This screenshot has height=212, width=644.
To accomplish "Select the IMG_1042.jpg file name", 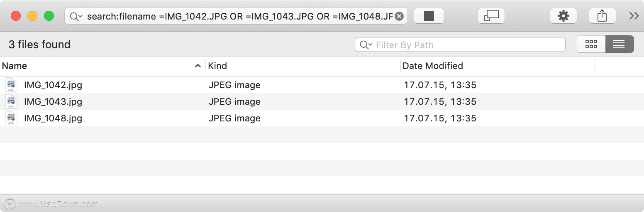I will (53, 85).
